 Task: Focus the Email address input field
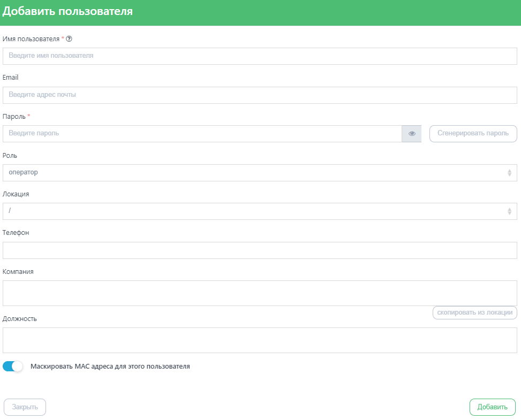(260, 95)
